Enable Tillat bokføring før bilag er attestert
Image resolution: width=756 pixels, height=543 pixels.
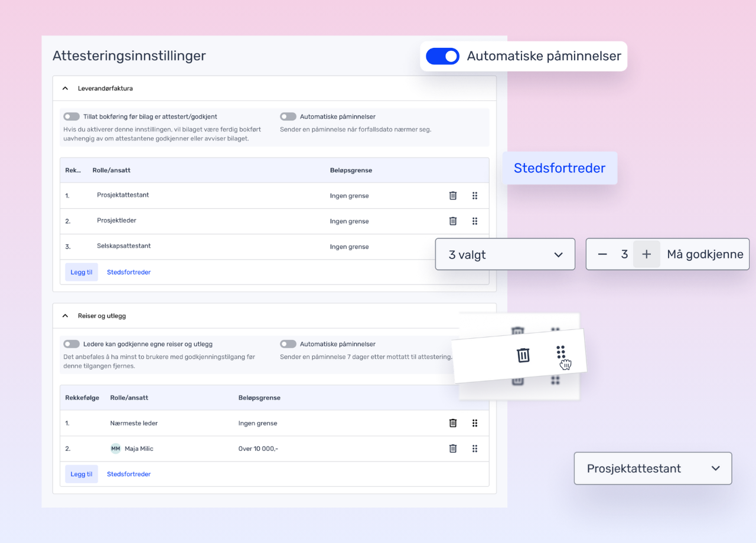[71, 117]
